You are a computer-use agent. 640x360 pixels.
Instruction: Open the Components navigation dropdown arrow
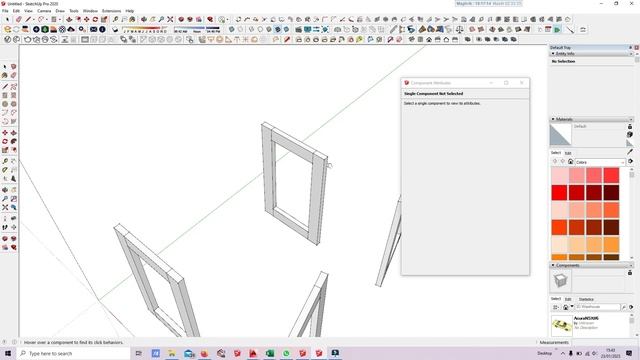pos(572,306)
